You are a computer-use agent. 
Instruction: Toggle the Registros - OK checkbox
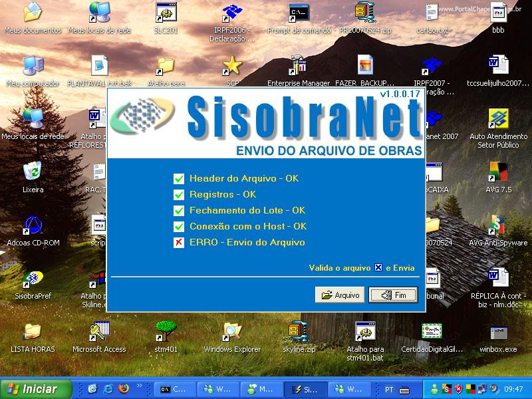coord(179,195)
